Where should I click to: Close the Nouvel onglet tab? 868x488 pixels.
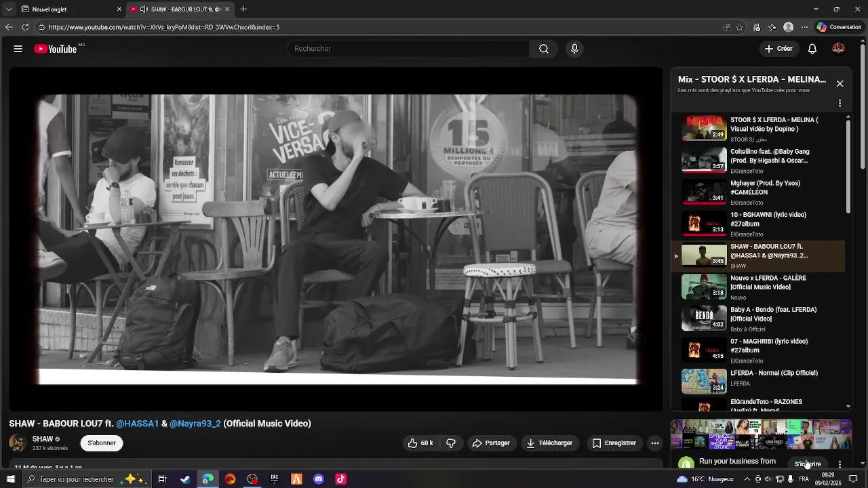coord(119,9)
